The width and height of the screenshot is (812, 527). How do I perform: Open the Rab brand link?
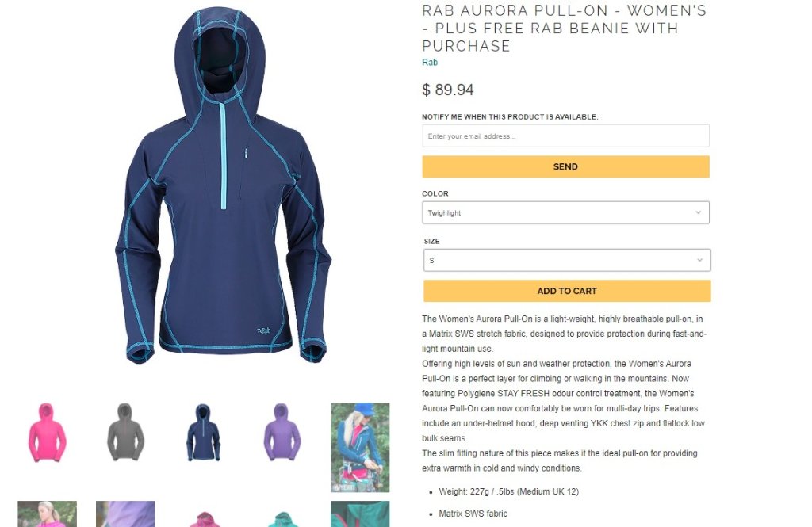[430, 63]
